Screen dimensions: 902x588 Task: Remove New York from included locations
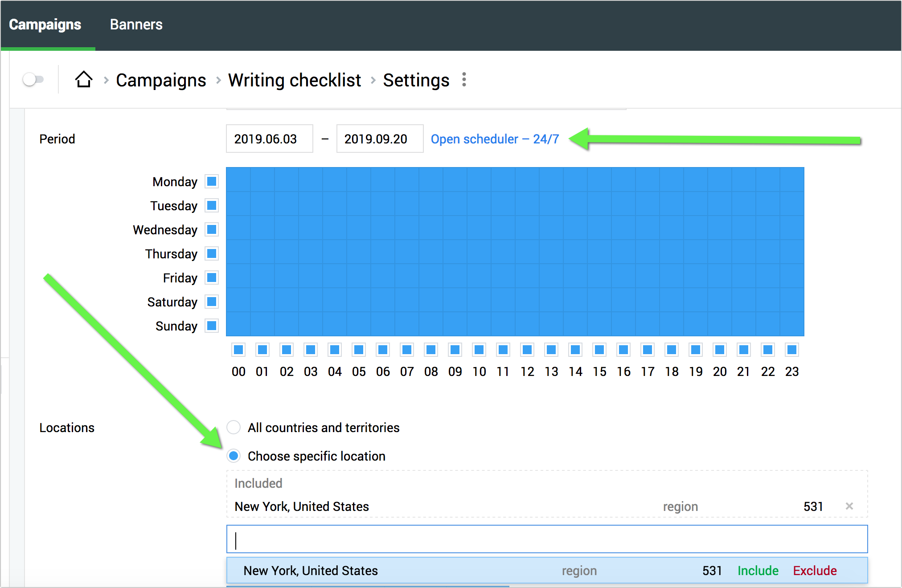(849, 506)
